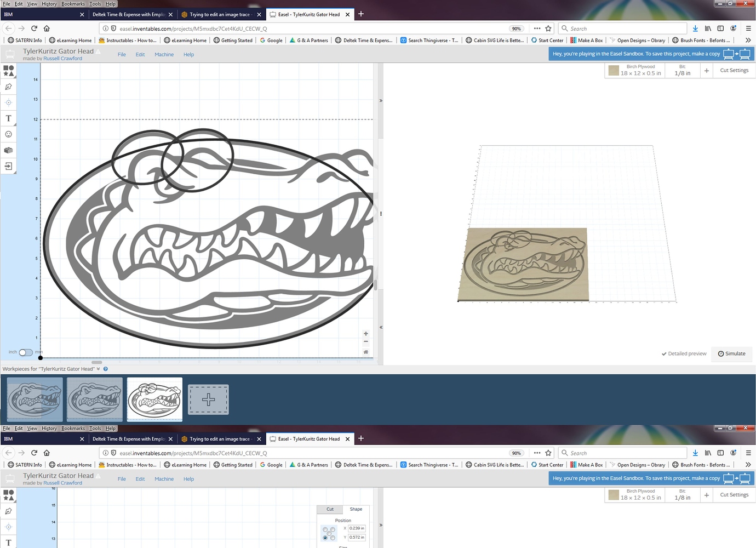Open the Import tool
The height and width of the screenshot is (548, 756).
pyautogui.click(x=8, y=166)
